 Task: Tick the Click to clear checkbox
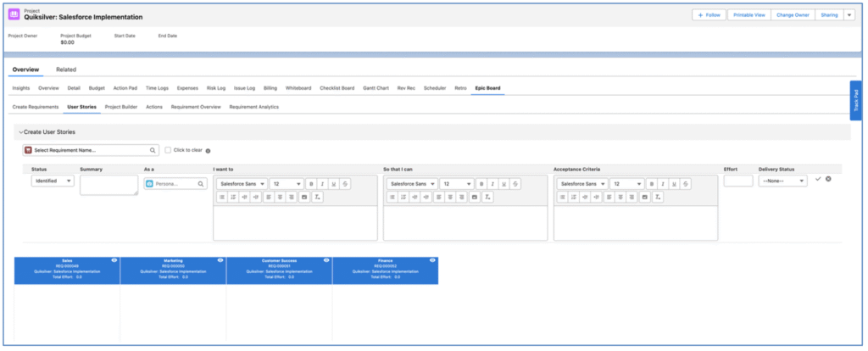pos(169,150)
